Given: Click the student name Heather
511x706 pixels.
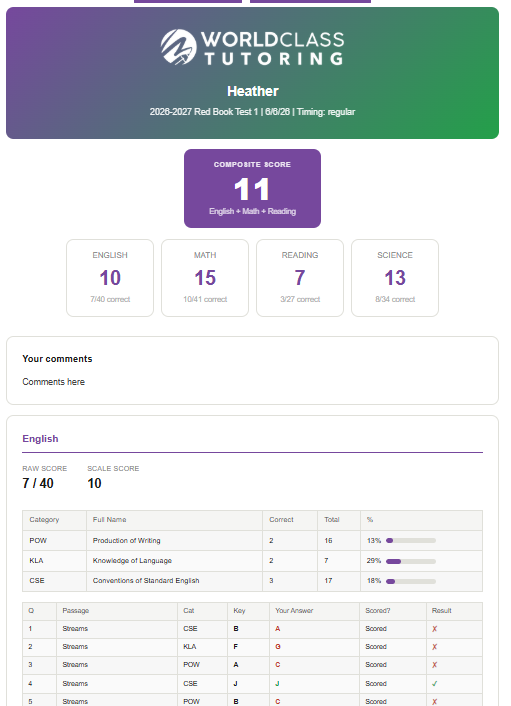Looking at the screenshot, I should point(253,91).
